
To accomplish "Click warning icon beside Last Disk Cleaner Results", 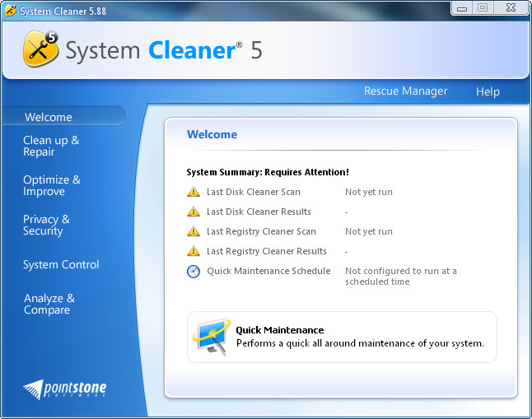I will [194, 212].
